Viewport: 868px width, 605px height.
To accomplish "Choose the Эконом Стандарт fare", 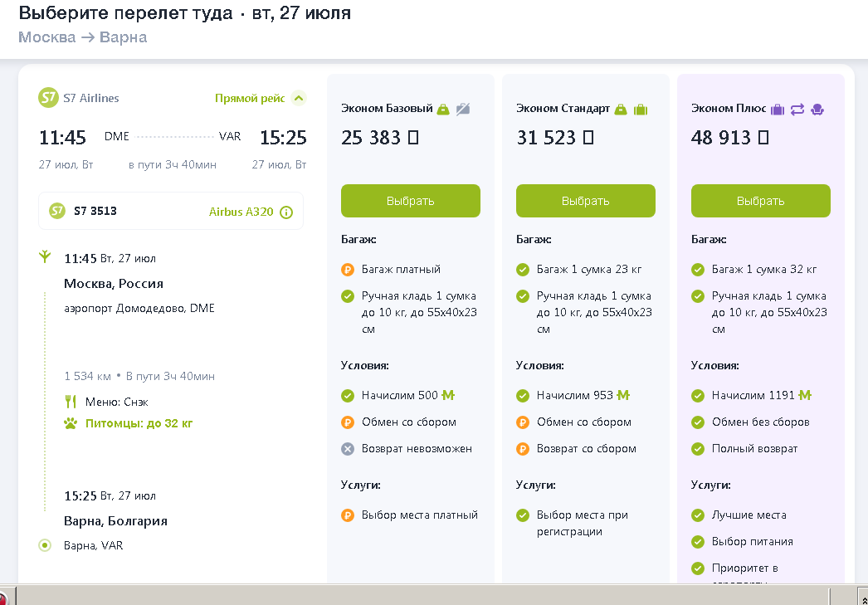I will [x=586, y=201].
